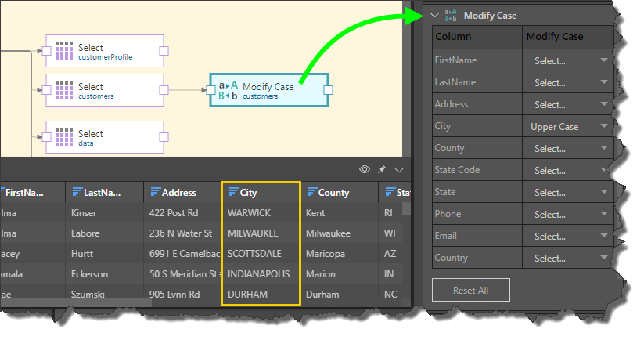The width and height of the screenshot is (644, 340).
Task: Click the City column type icon
Action: point(233,193)
